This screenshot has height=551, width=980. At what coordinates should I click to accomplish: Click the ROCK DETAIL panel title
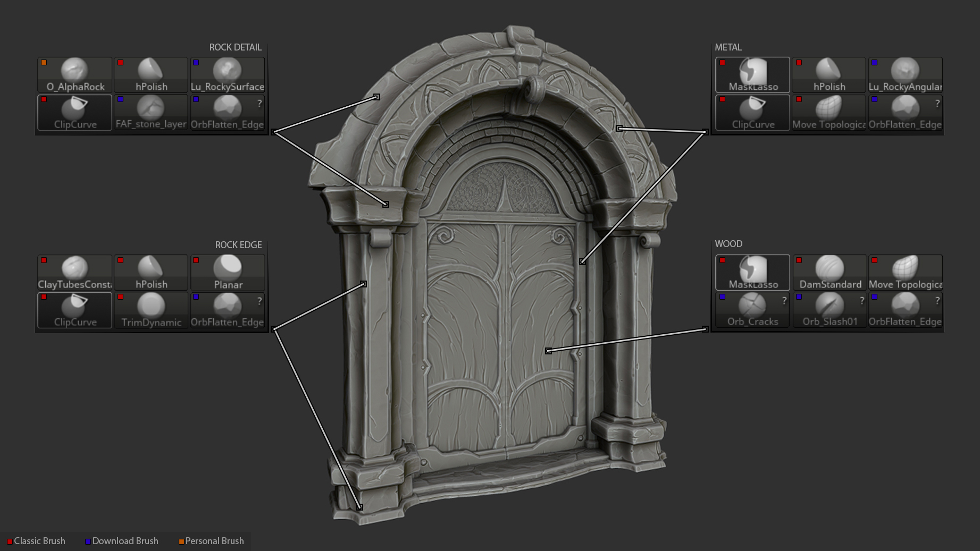[236, 47]
